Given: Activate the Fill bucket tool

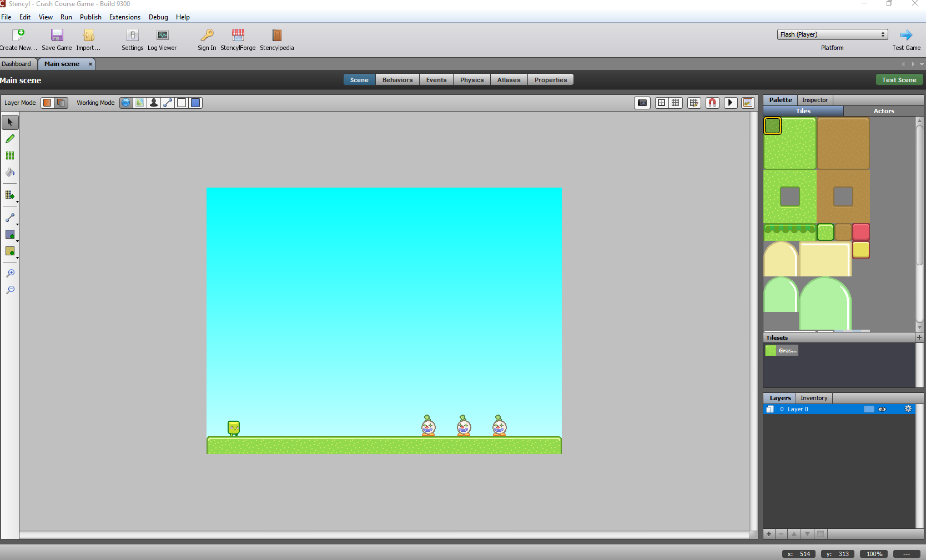Looking at the screenshot, I should point(10,173).
